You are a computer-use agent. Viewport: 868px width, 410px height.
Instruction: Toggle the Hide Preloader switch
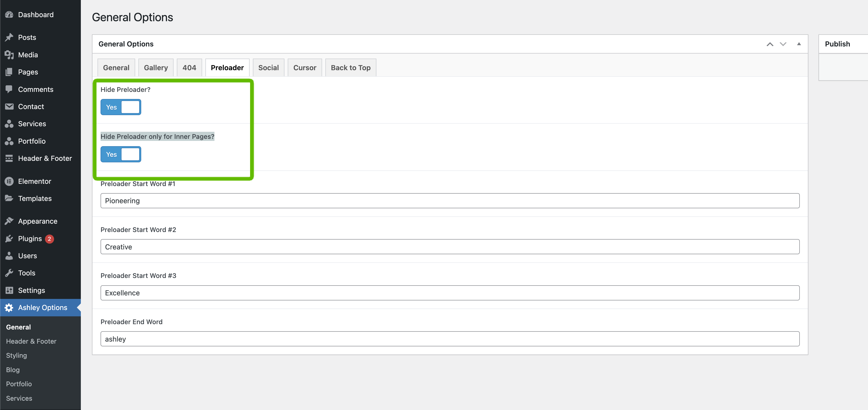(121, 107)
